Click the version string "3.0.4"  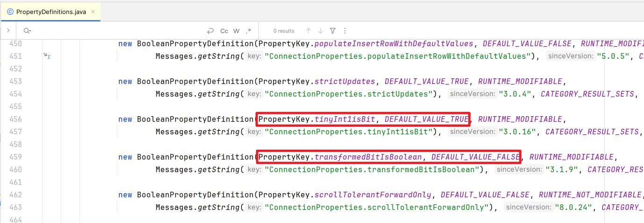click(515, 94)
